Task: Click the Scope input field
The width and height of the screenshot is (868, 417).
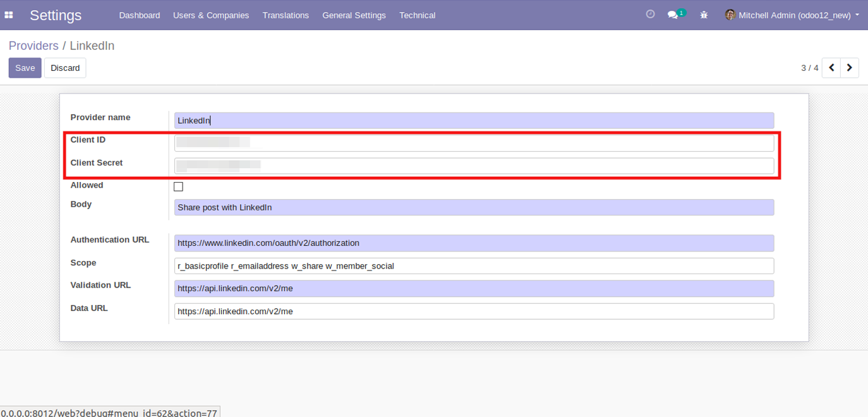Action: pos(474,266)
